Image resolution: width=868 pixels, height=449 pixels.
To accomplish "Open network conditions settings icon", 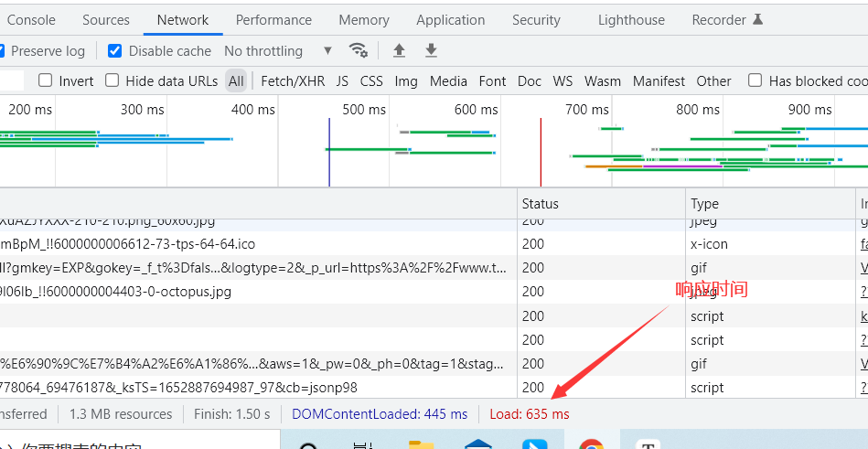I will (x=359, y=50).
